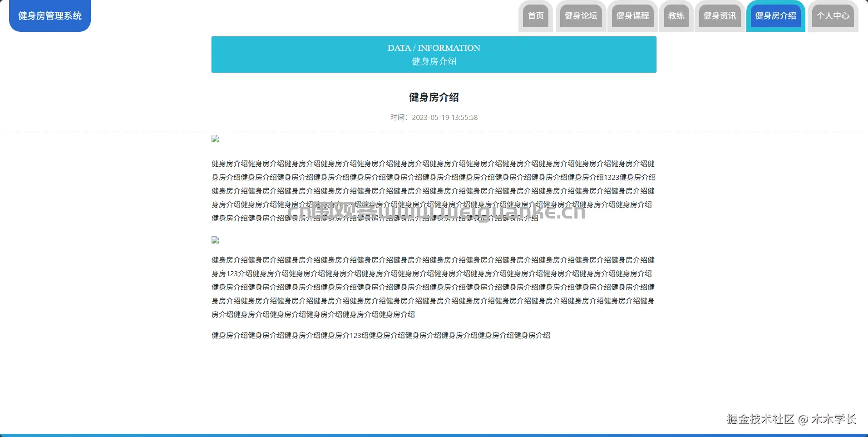Select the active 健身房介绍 tab
Viewport: 868px width, 437px height.
click(775, 15)
